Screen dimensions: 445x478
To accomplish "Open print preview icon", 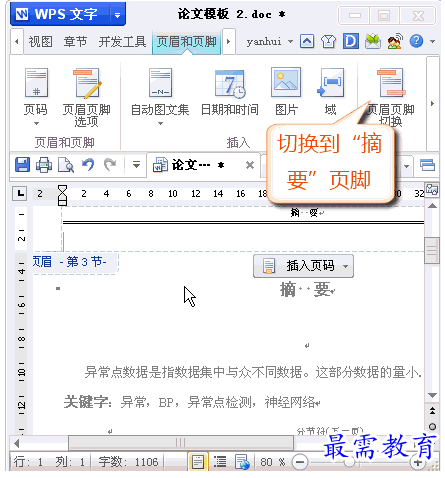I will point(66,165).
